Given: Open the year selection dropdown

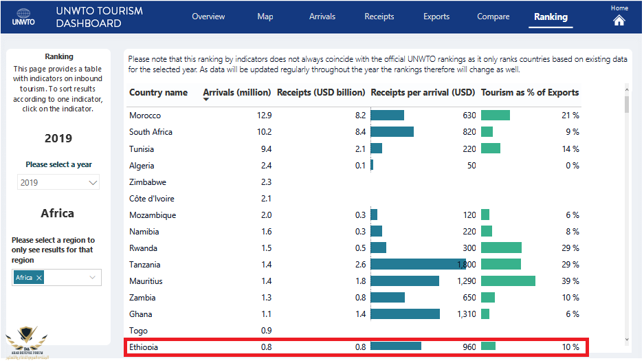Looking at the screenshot, I should pyautogui.click(x=58, y=183).
